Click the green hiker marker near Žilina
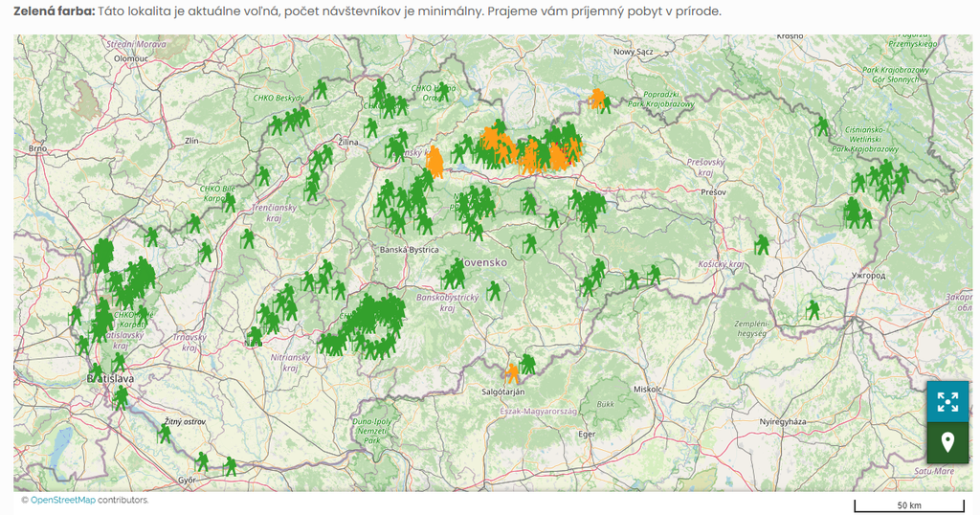The height and width of the screenshot is (515, 980). pos(370,127)
